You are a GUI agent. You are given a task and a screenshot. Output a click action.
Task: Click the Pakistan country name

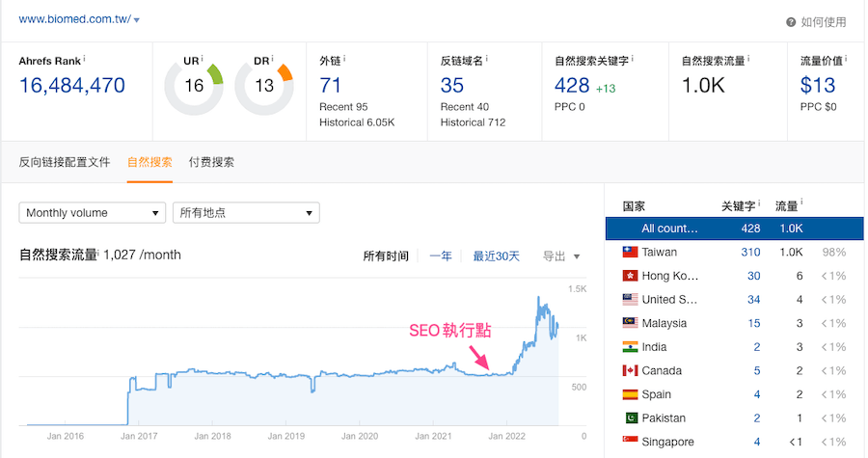pyautogui.click(x=664, y=418)
